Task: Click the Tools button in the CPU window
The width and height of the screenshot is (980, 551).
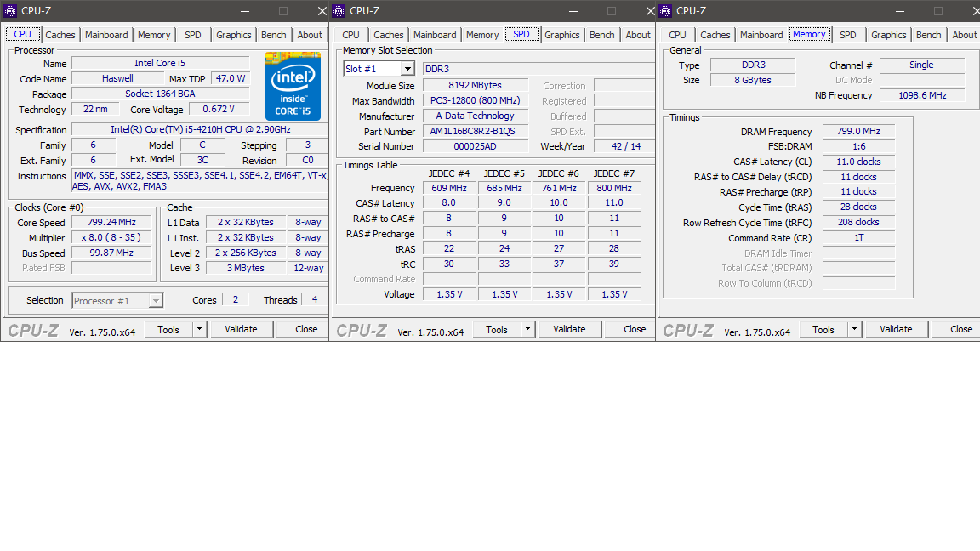Action: (168, 329)
